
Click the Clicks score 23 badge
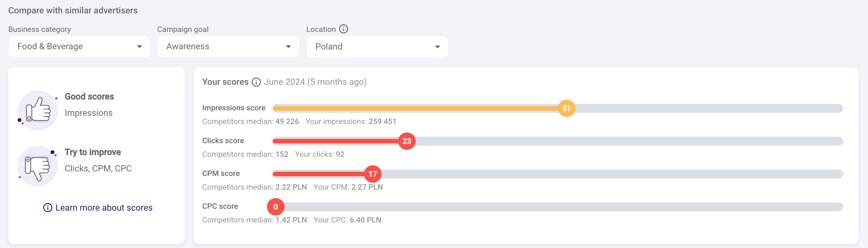pyautogui.click(x=407, y=141)
